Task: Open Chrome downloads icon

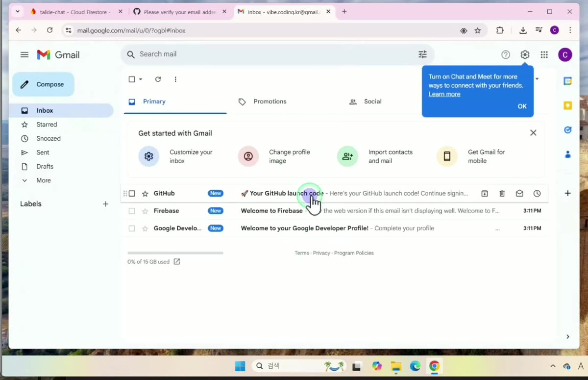Action: [523, 30]
